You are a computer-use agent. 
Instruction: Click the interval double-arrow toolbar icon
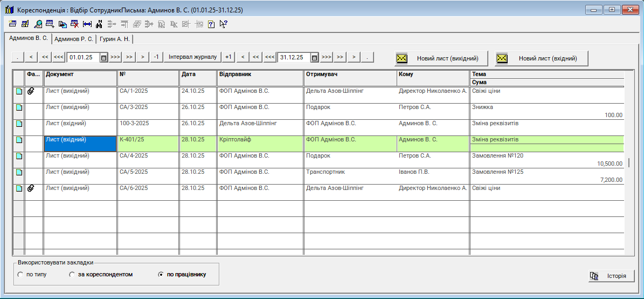click(87, 24)
